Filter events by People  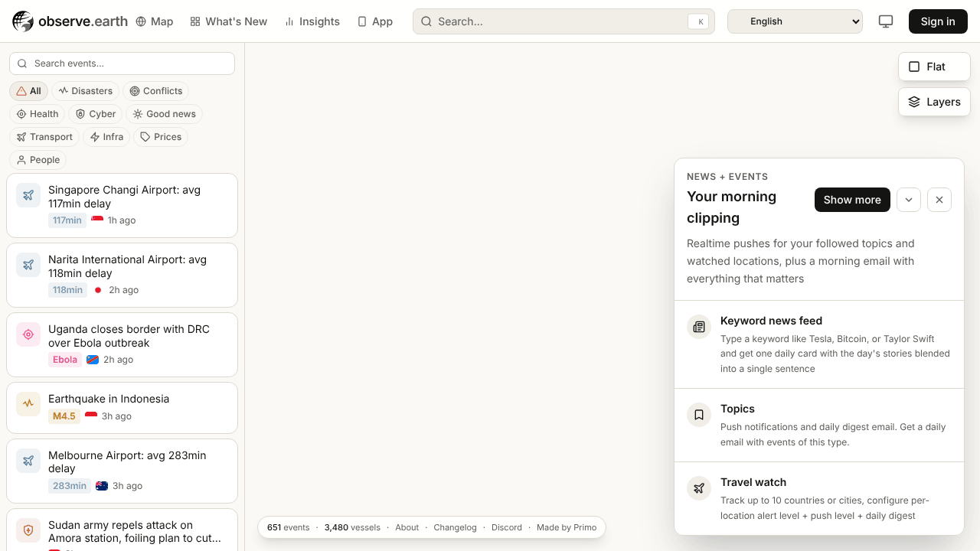[x=38, y=160]
